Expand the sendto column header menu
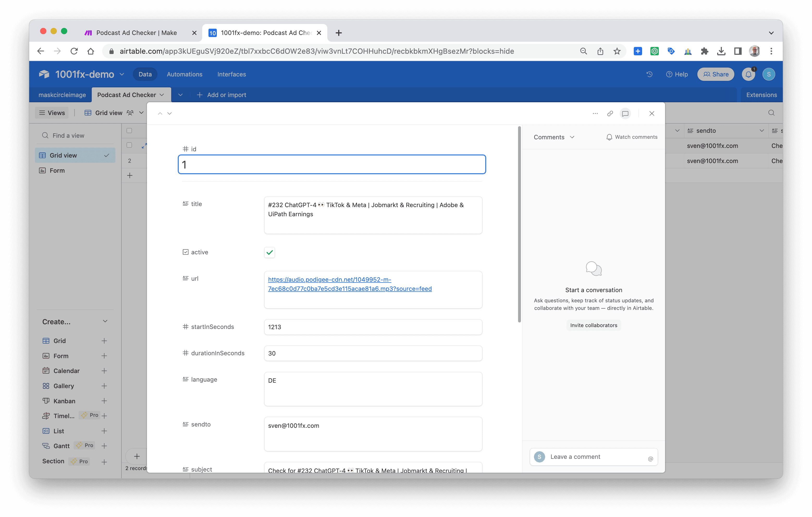 (761, 131)
